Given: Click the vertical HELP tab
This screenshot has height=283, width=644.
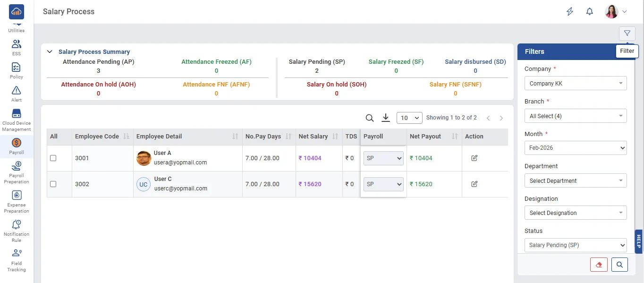Looking at the screenshot, I should pyautogui.click(x=639, y=241).
